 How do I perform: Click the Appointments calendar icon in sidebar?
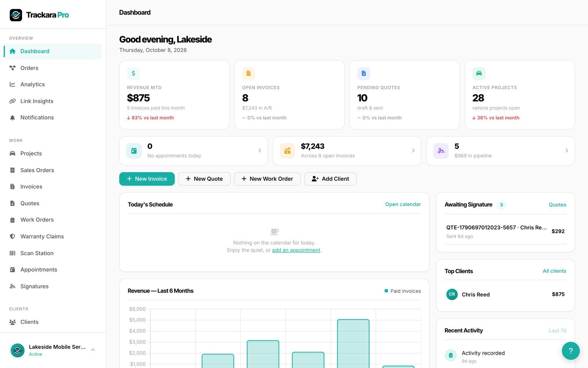coord(12,270)
